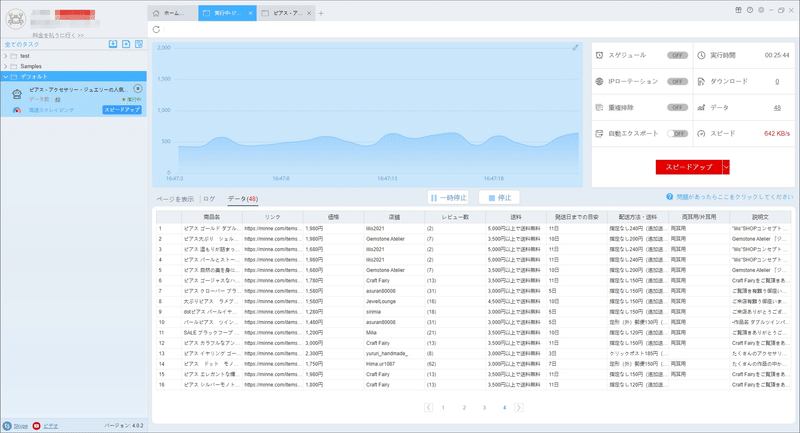Click the 重複排除 icon
Viewport: 800px width, 433px height.
click(599, 107)
